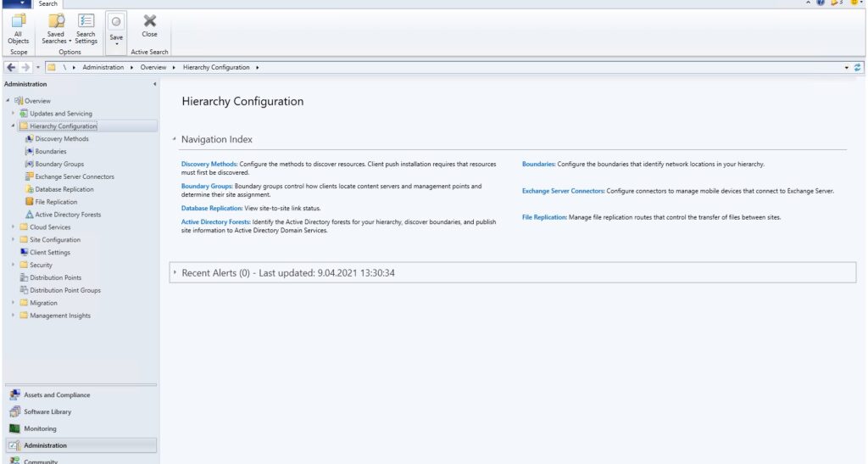
Task: Collapse the Hierarchy Configuration tree node
Action: pos(14,126)
